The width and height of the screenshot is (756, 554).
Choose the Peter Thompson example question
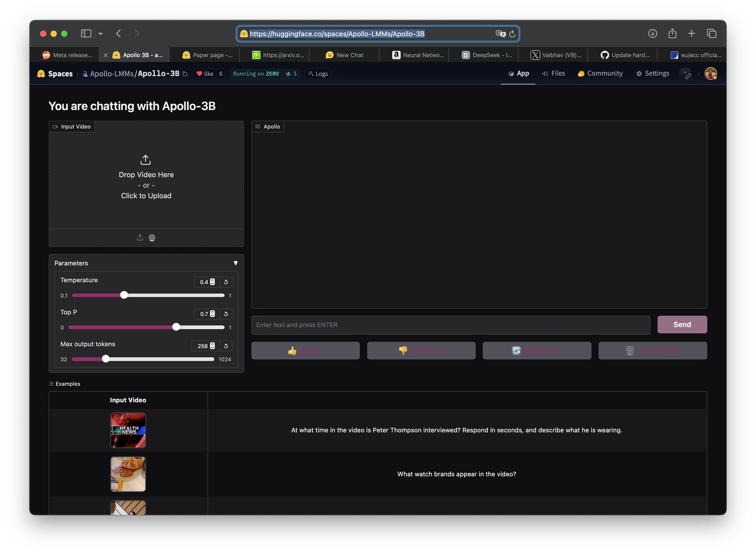coord(457,430)
